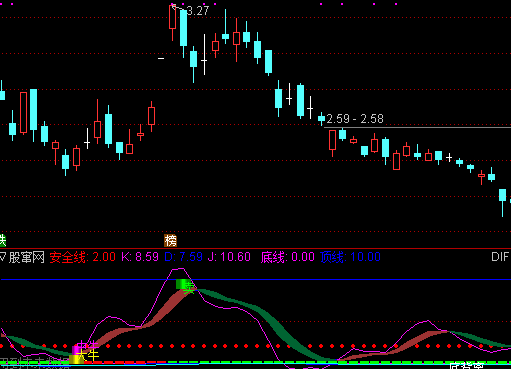Image resolution: width=511 pixels, height=369 pixels.
Task: Click the brown 榜 marker icon
Action: pyautogui.click(x=170, y=240)
